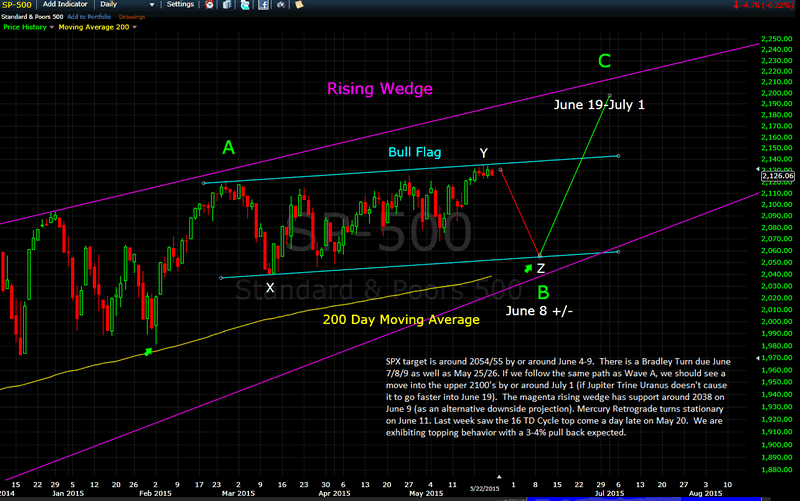Click the Add Indicator button

tap(65, 4)
